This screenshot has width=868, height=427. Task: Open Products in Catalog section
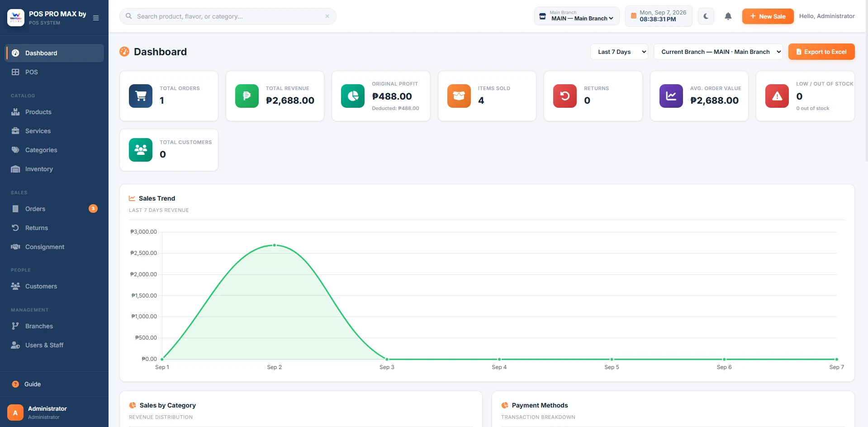(x=54, y=112)
